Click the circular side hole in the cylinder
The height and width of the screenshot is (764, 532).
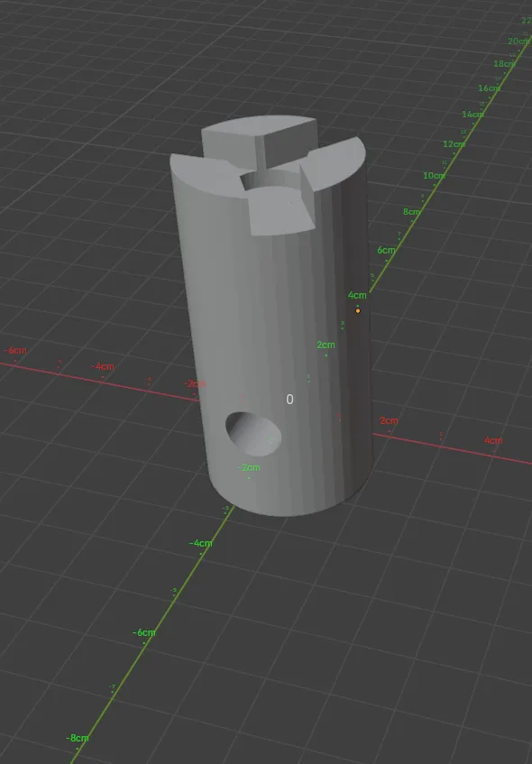(253, 434)
